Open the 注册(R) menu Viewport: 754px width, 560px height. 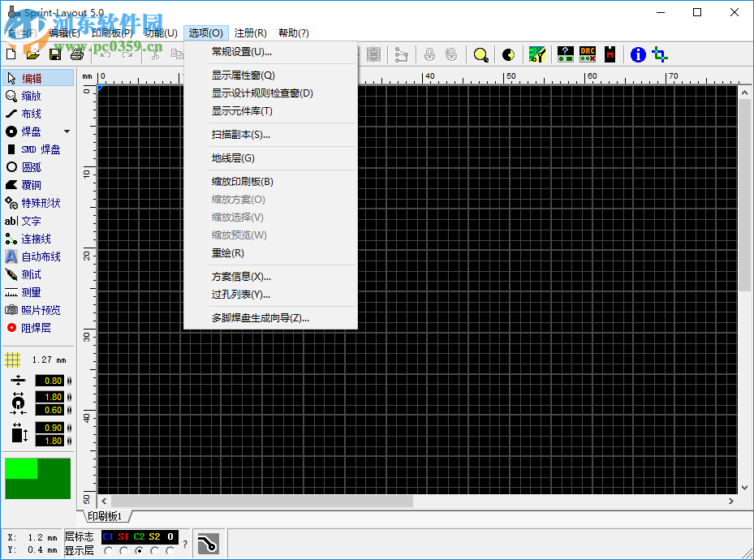coord(251,33)
